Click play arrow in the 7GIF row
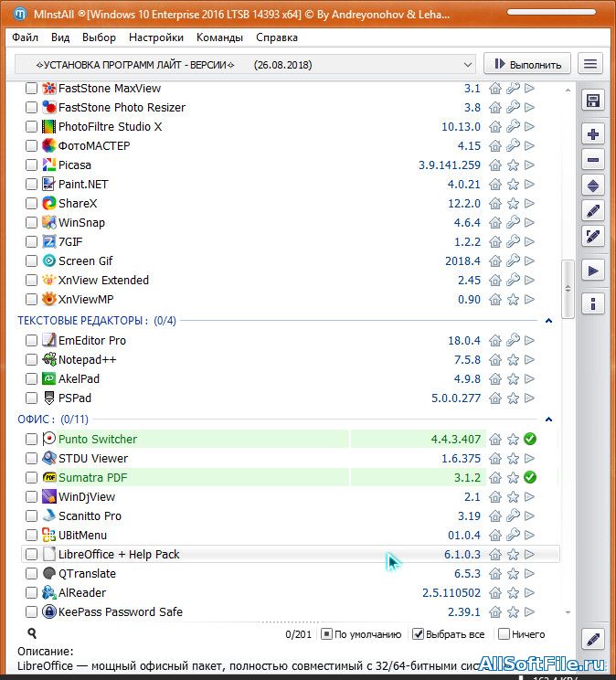The width and height of the screenshot is (616, 680). click(x=529, y=241)
